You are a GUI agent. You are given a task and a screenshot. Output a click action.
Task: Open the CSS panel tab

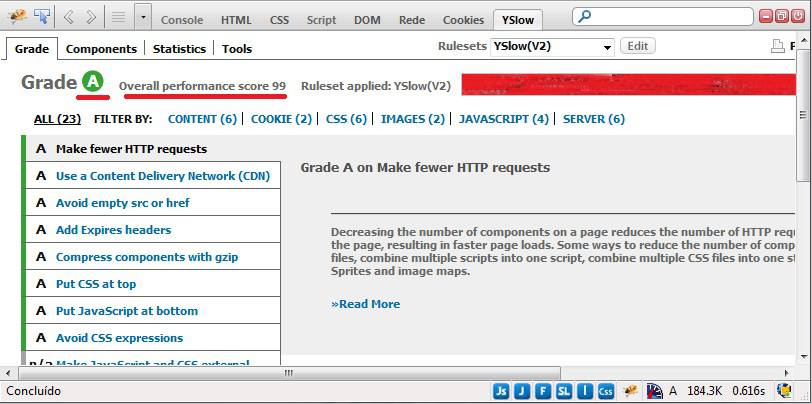tap(279, 20)
